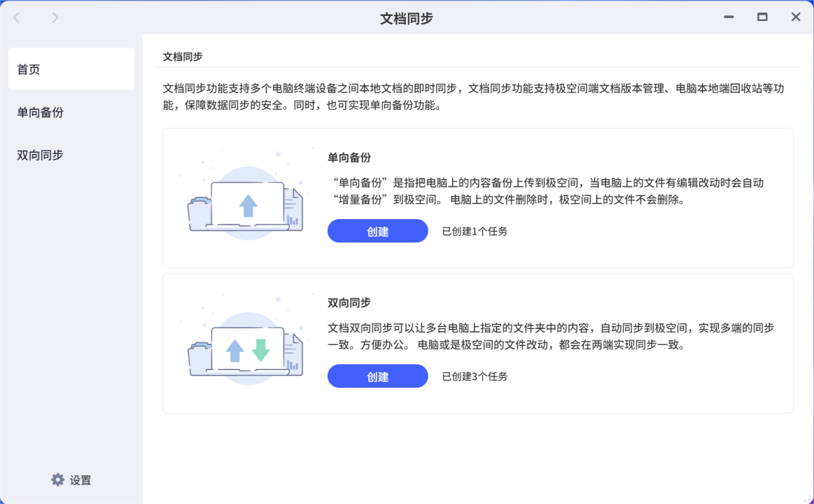The height and width of the screenshot is (504, 814).
Task: Click the 双向同步 card heading
Action: 349,302
